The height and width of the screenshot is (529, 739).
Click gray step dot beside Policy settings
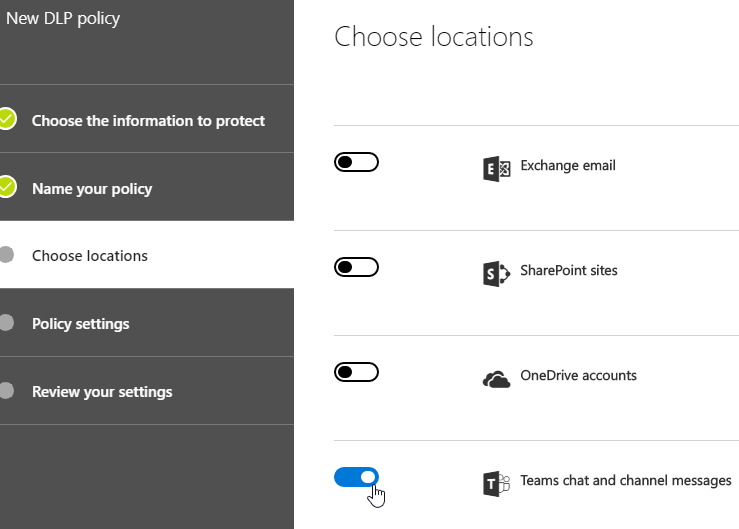7,323
